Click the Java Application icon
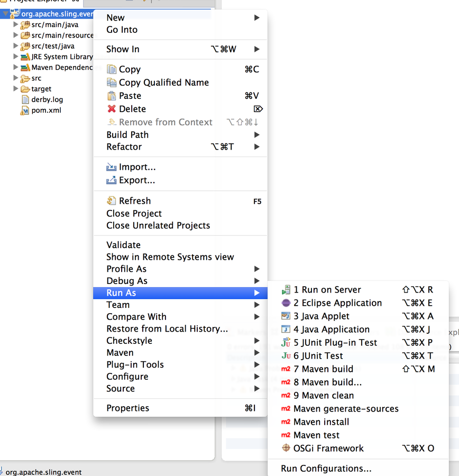The width and height of the screenshot is (459, 476). point(286,329)
